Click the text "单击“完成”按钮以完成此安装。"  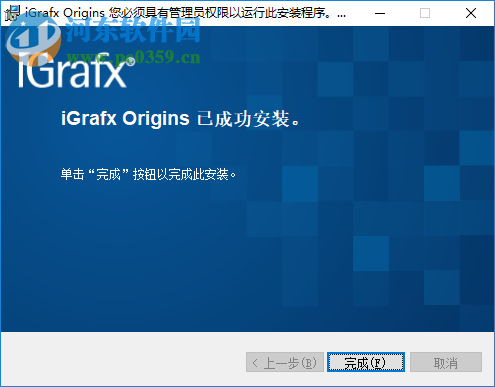pyautogui.click(x=148, y=174)
